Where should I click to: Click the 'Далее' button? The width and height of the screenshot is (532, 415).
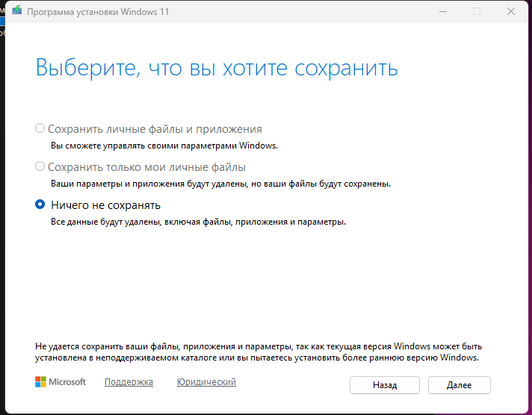pos(459,385)
